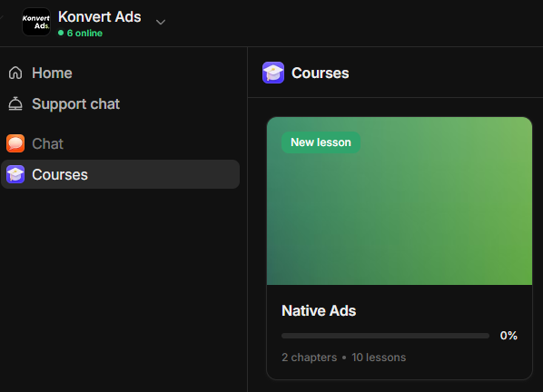Click the 2 chapters text
Screen dimensions: 543x392
tap(309, 358)
